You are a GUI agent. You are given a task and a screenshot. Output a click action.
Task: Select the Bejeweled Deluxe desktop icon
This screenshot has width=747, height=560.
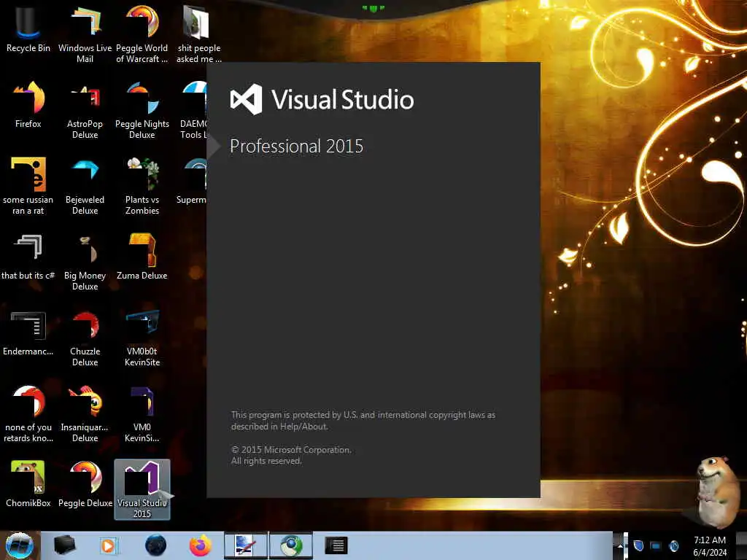pos(85,185)
